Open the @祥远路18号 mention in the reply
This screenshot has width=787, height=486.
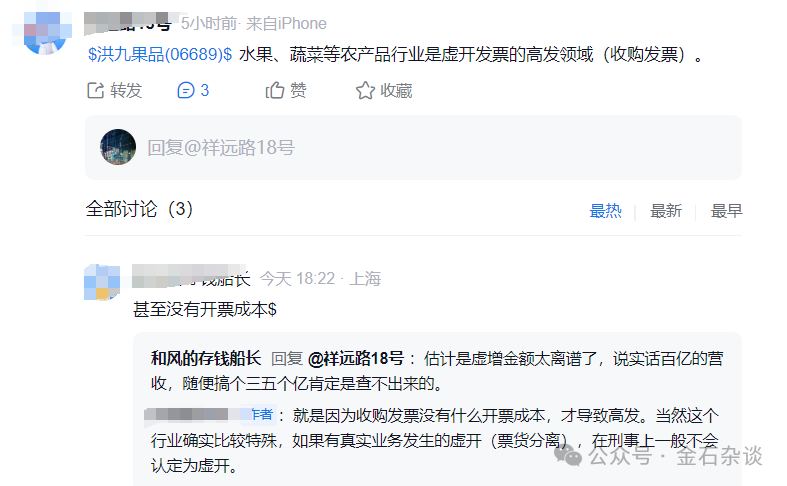click(x=356, y=358)
